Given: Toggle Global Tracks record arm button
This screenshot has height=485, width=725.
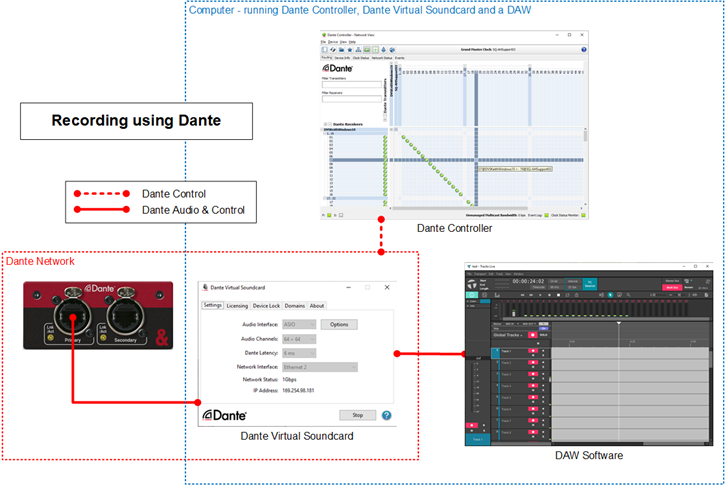Looking at the screenshot, I should [x=533, y=335].
